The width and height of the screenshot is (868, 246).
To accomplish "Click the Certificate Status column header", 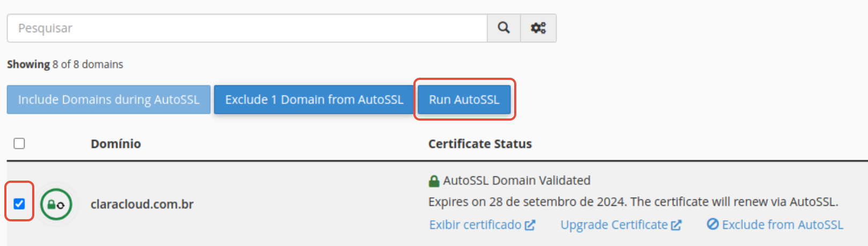I will pyautogui.click(x=480, y=144).
